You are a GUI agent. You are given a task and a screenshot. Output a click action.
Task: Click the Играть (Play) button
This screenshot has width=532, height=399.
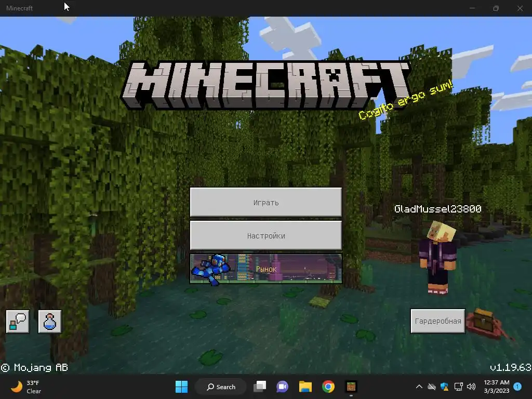265,202
